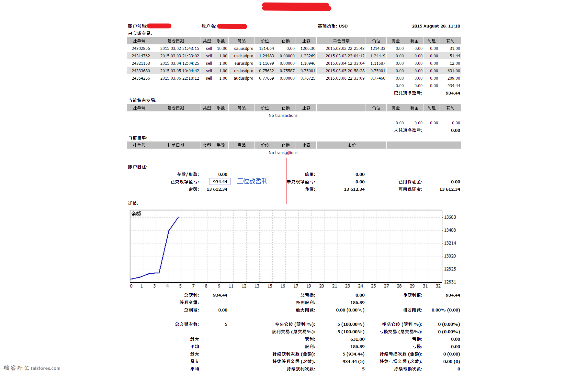Select take-profit value 1.10946

coord(308,63)
